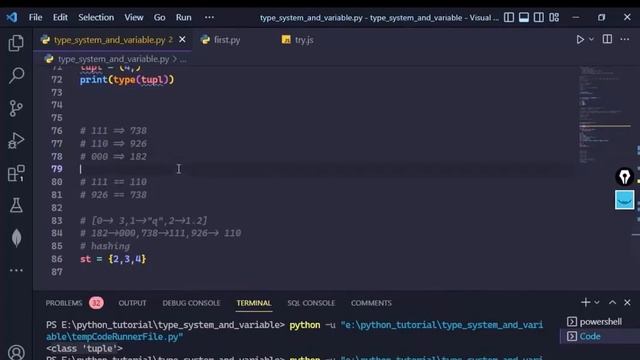Toggle Primary Side Bar layout button
Screen dimensions: 640x360
point(509,17)
